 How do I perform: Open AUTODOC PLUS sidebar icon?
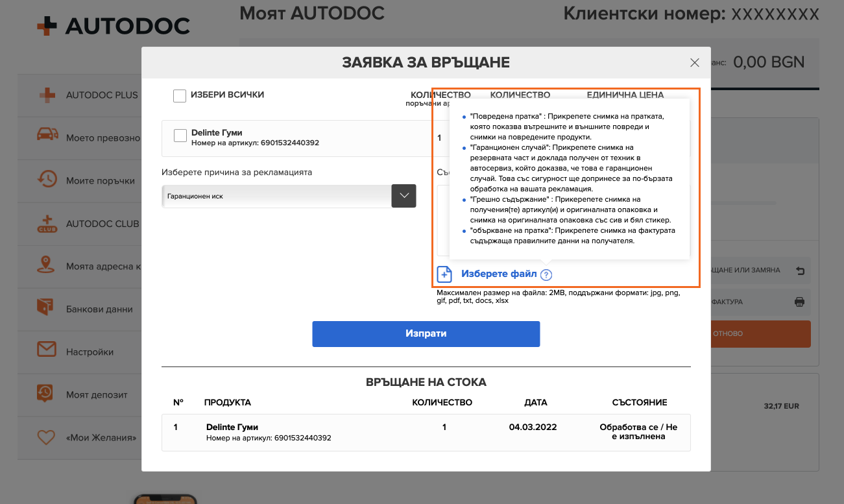(x=46, y=95)
